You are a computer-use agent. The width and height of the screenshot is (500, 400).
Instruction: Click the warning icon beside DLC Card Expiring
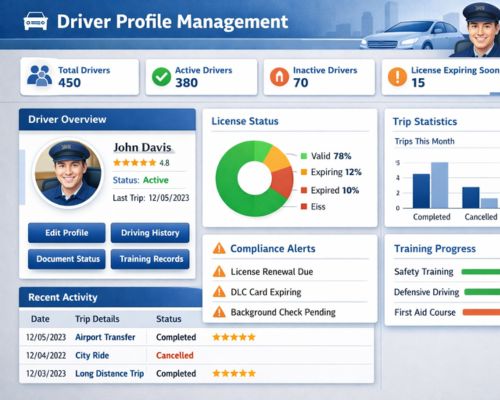(219, 292)
